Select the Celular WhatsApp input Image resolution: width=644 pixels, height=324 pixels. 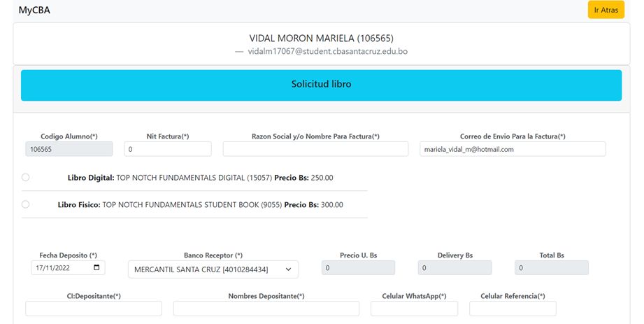(414, 309)
